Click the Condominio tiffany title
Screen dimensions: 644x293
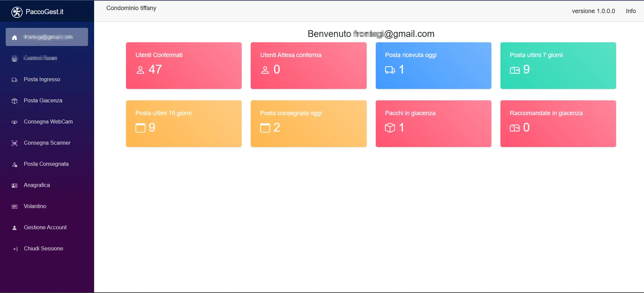point(131,8)
